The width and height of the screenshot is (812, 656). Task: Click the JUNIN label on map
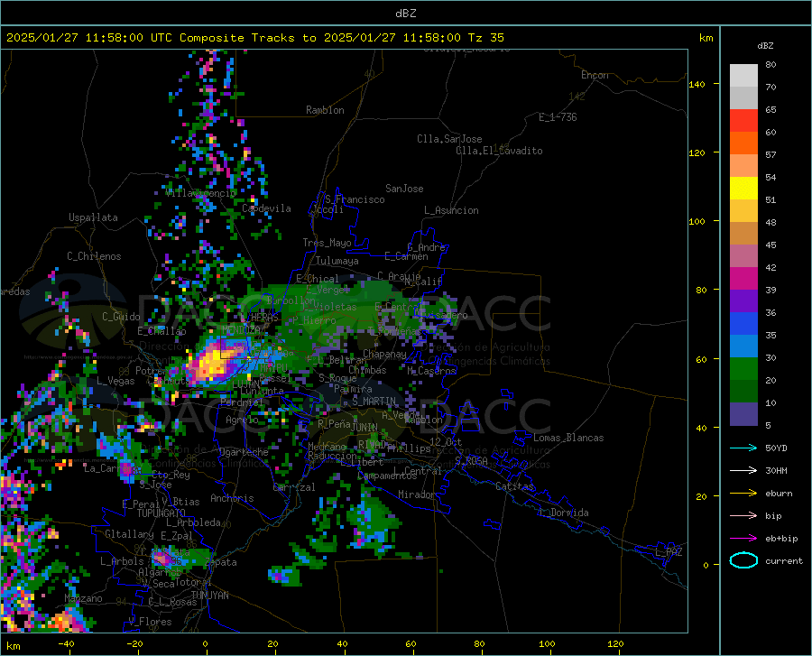click(364, 427)
